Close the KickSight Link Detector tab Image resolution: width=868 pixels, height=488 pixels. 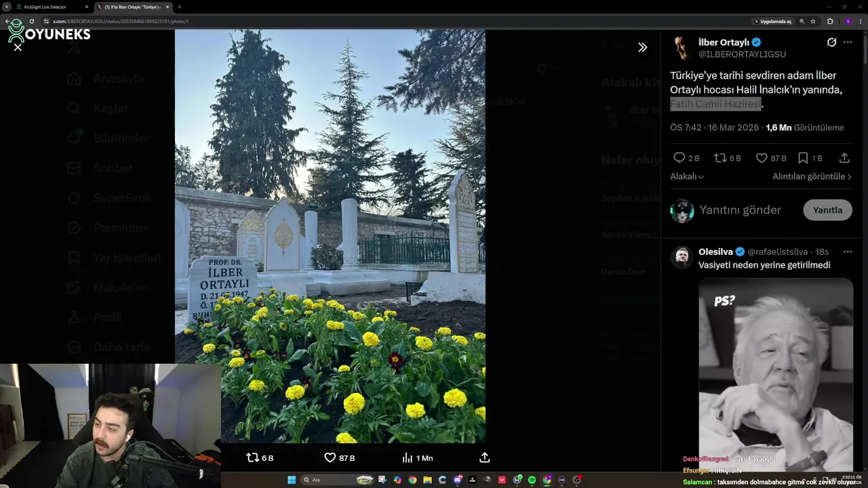coord(87,7)
